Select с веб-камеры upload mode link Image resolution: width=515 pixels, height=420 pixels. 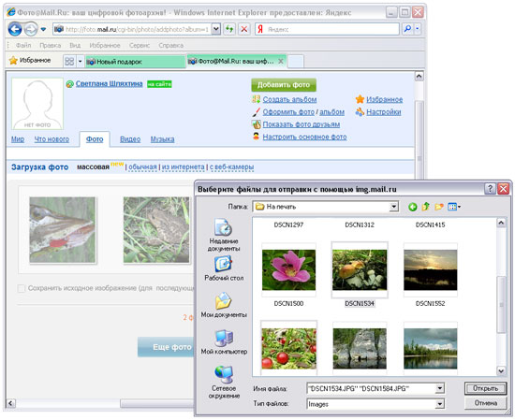pyautogui.click(x=231, y=167)
